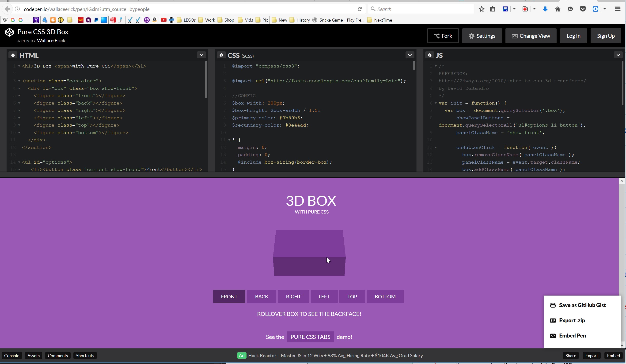Open JS editor settings gear

(x=429, y=55)
